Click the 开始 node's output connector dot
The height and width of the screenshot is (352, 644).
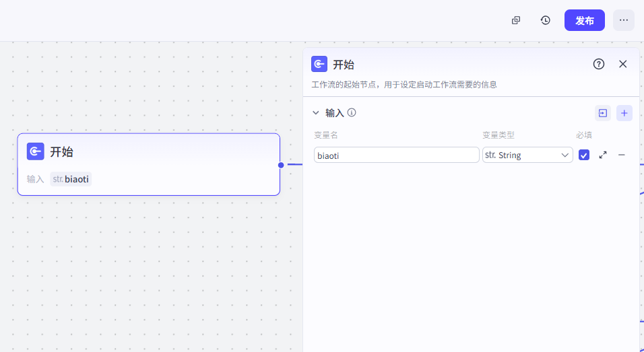tap(281, 164)
